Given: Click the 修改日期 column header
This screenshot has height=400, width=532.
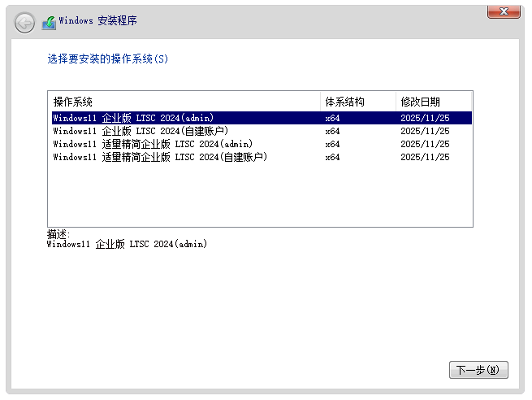Looking at the screenshot, I should coord(420,102).
